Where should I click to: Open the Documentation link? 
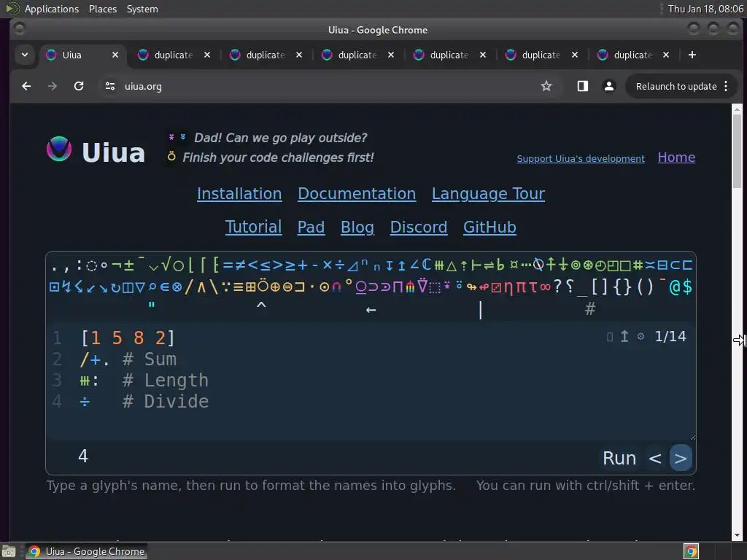pyautogui.click(x=357, y=194)
